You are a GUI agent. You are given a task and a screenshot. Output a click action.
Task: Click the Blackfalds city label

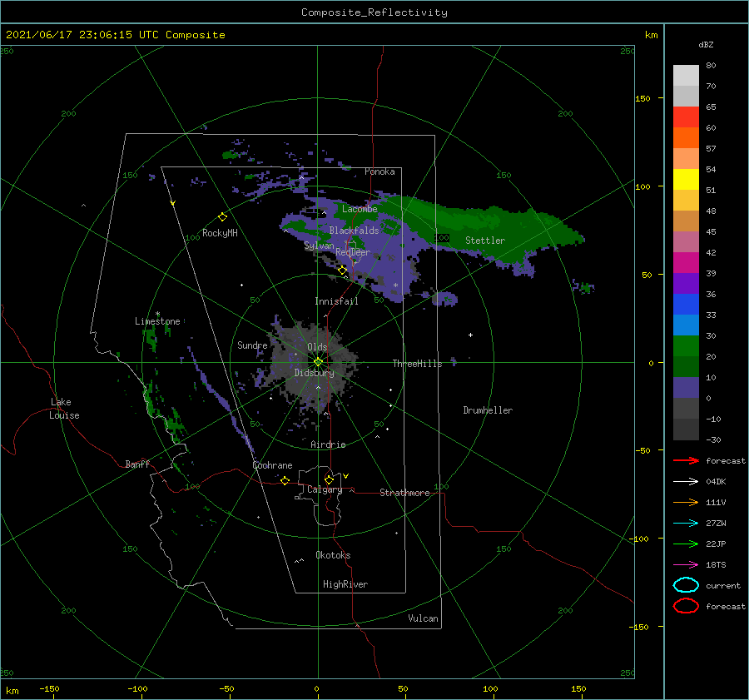click(354, 231)
